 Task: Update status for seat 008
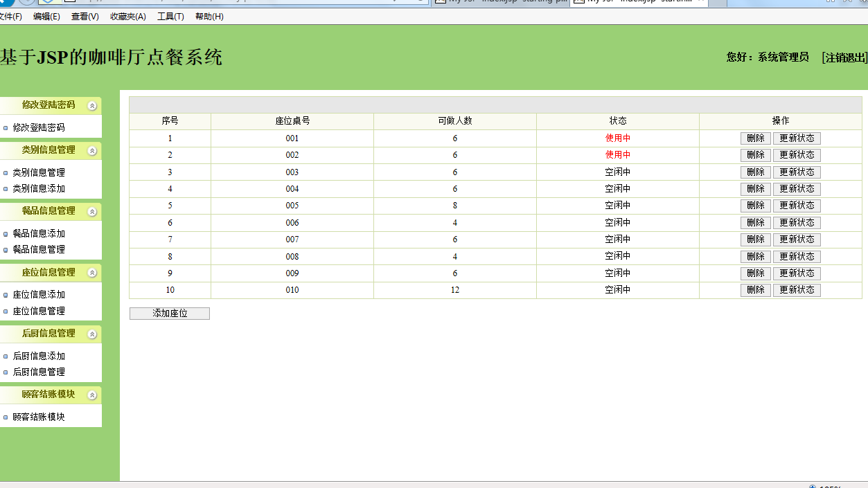797,257
